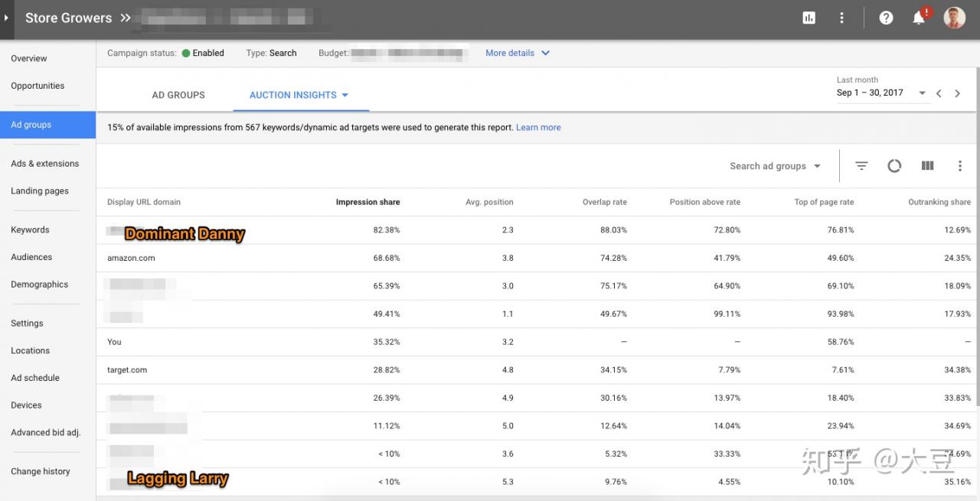Open table toolbar three-dot menu
This screenshot has height=501, width=980.
[x=960, y=166]
